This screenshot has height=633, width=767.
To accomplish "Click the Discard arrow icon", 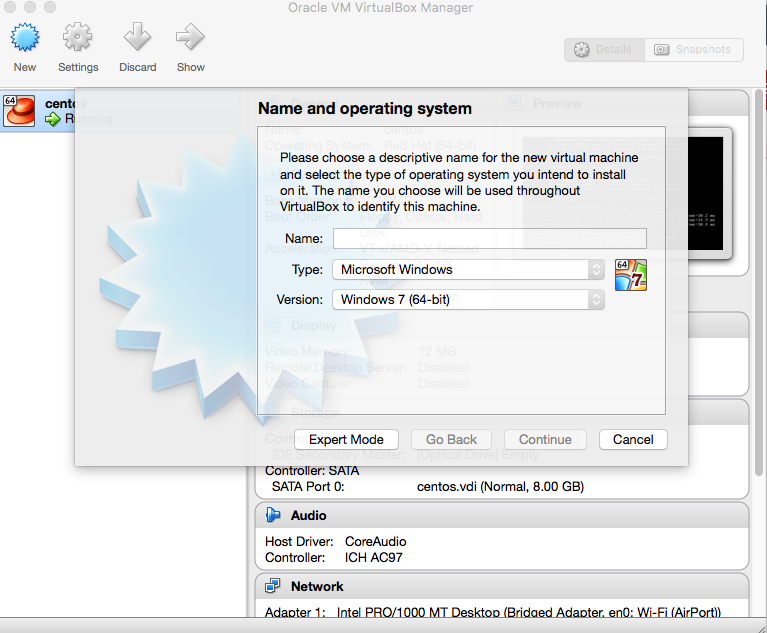I will tap(137, 37).
